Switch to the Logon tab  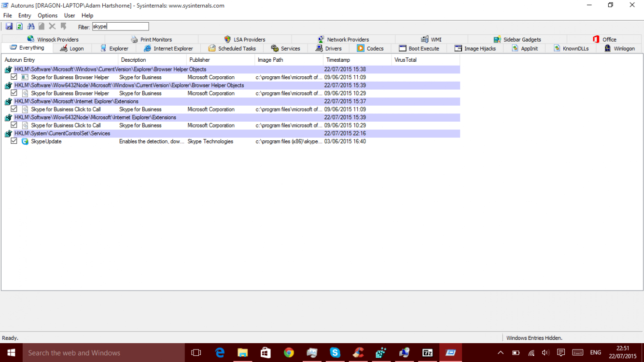coord(71,48)
